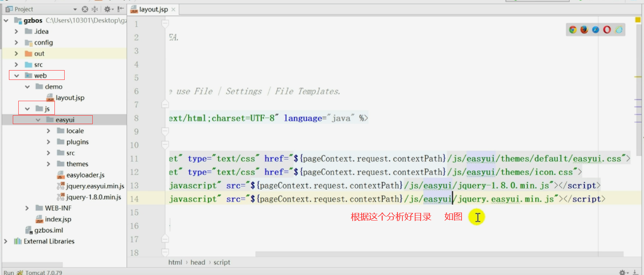Select the .idea folder

(x=37, y=31)
